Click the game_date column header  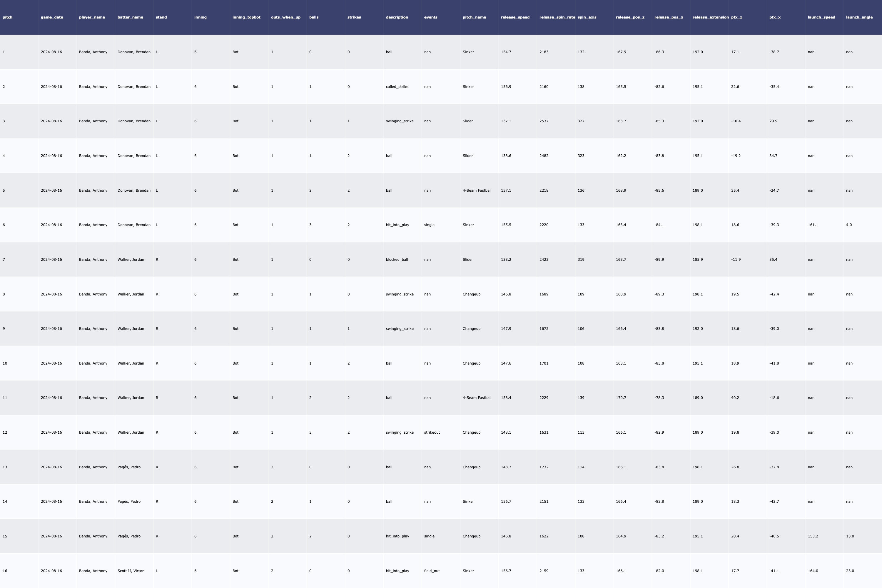point(52,17)
